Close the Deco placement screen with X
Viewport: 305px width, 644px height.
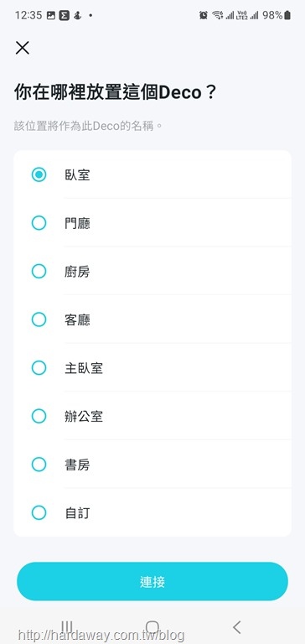(x=22, y=48)
